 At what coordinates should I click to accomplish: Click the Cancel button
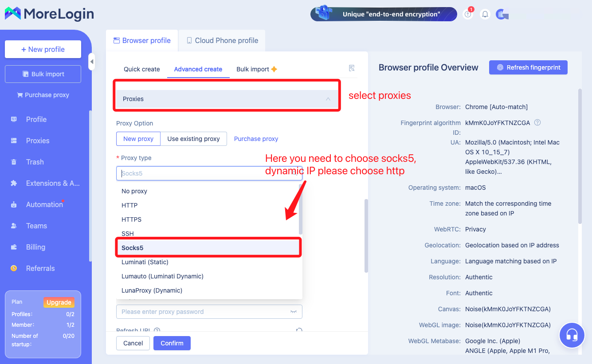tap(133, 343)
